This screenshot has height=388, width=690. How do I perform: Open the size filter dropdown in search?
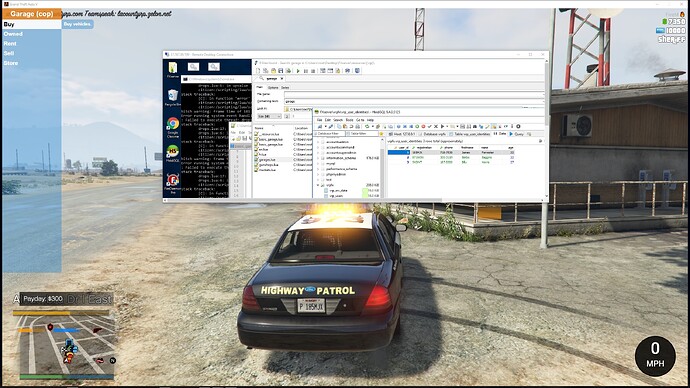coord(269,116)
